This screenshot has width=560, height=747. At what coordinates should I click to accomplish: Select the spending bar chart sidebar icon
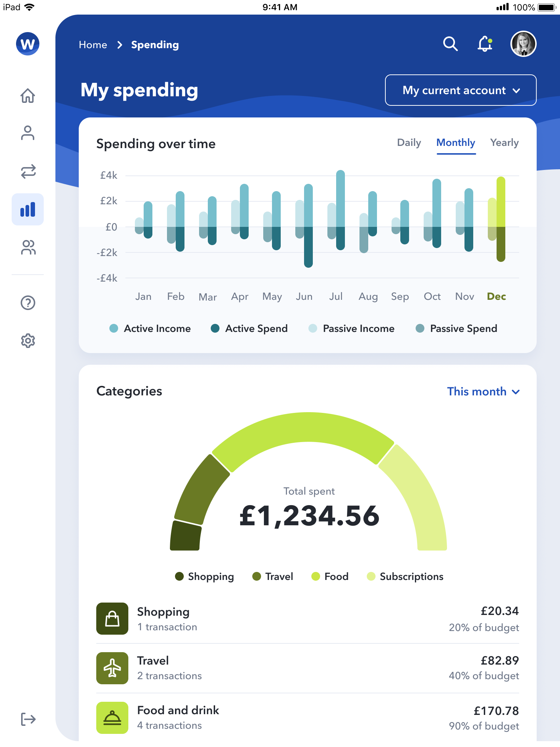click(x=28, y=209)
